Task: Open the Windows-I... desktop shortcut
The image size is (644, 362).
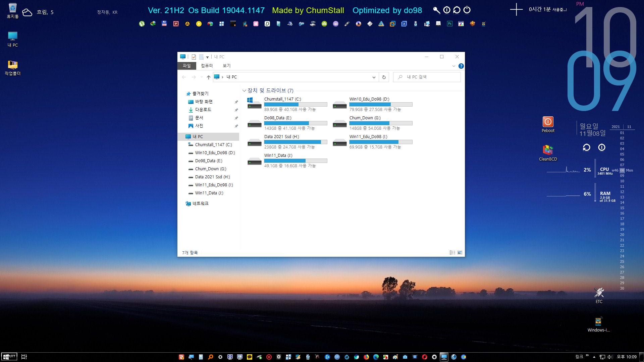Action: pos(598,324)
